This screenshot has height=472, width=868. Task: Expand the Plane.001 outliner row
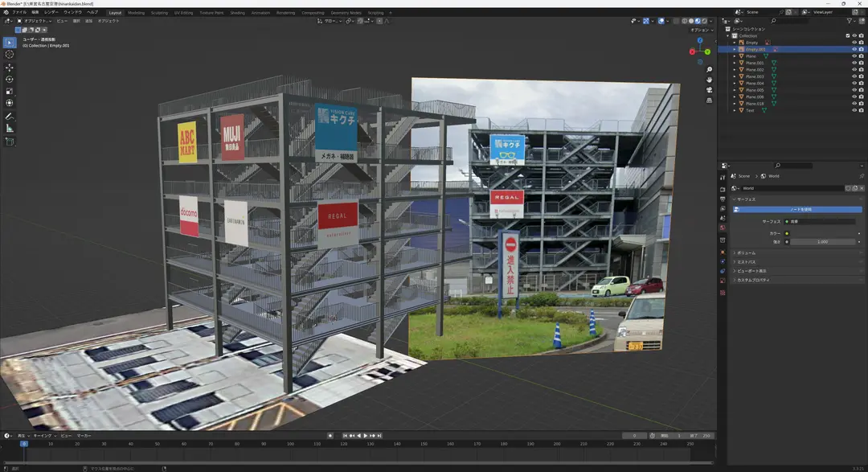click(735, 64)
